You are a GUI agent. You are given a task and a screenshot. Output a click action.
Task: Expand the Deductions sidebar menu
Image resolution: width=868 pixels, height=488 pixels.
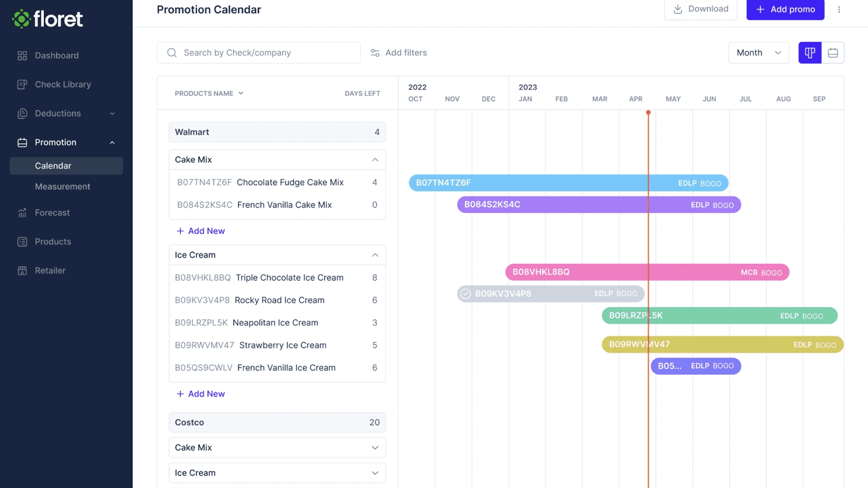[x=112, y=113]
